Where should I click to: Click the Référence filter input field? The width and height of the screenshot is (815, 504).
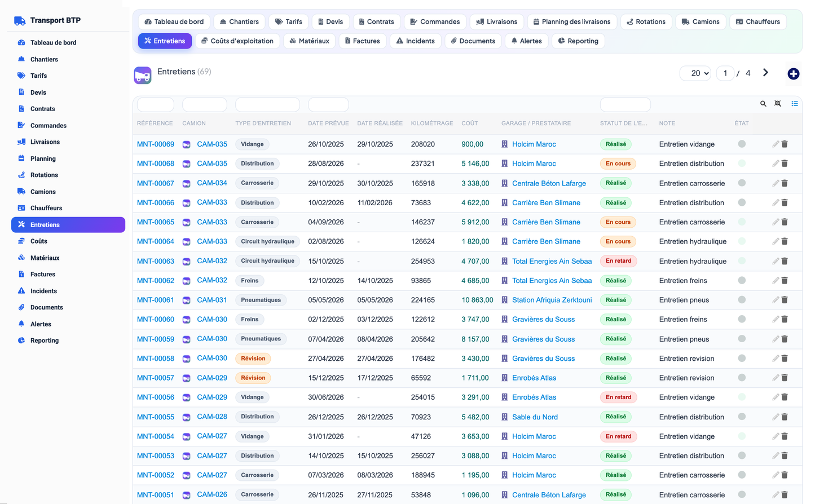156,104
